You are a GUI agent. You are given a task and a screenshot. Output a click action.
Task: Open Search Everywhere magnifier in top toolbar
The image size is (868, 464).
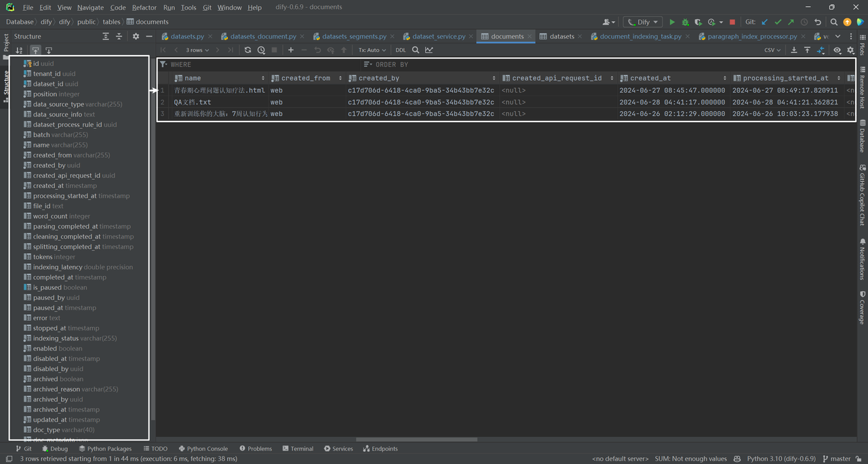click(x=834, y=22)
